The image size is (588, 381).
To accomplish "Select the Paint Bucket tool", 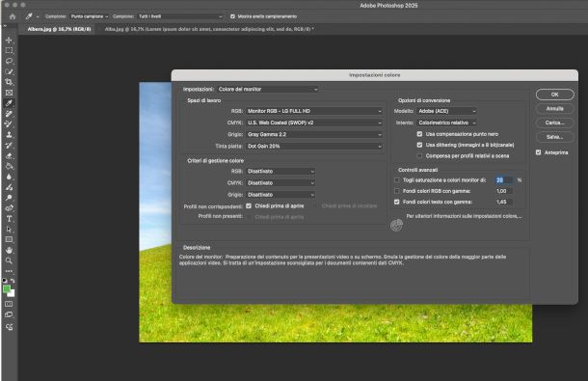I will [x=9, y=166].
